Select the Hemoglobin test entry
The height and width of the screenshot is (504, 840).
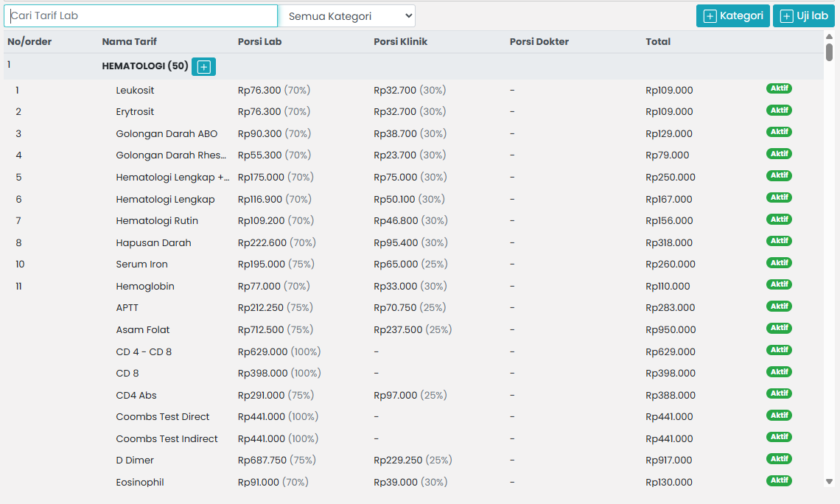(144, 286)
